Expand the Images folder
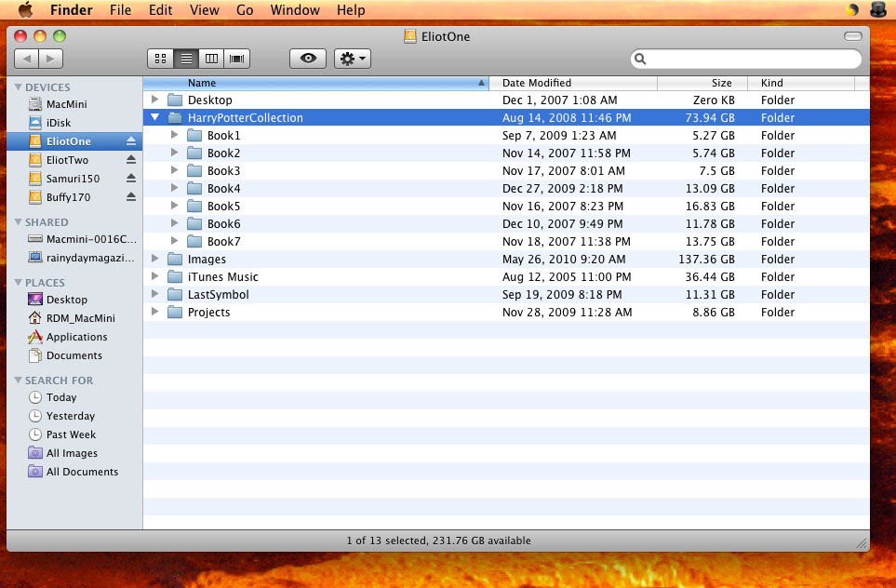 [154, 259]
